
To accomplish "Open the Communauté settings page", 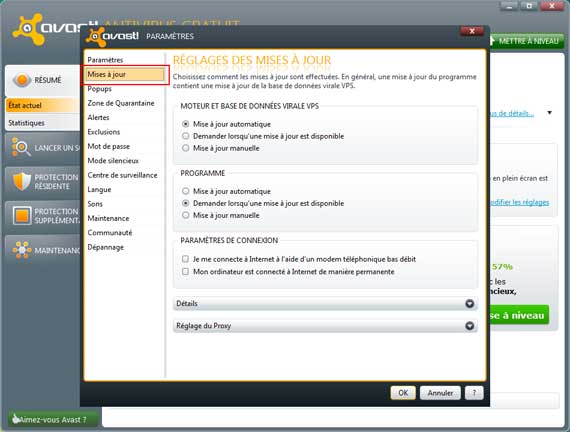I will point(110,233).
